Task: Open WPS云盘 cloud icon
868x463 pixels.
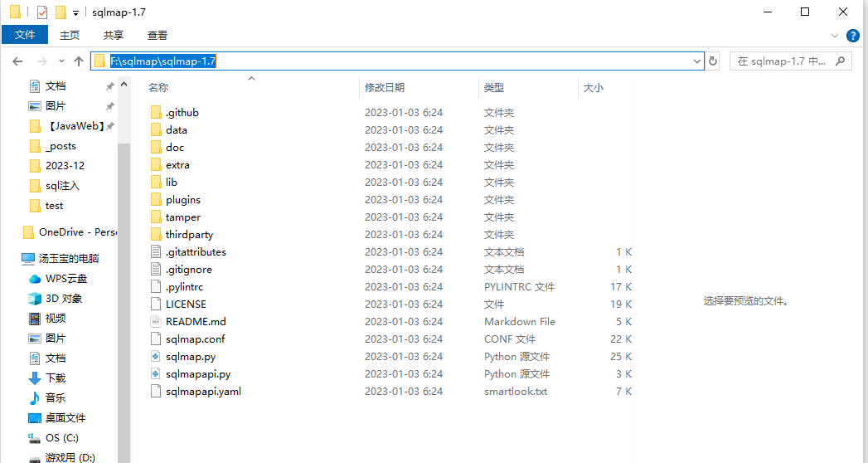Action: 35,279
